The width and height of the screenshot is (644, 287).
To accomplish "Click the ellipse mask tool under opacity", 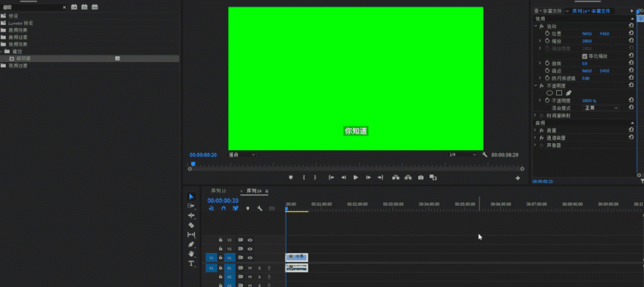I will click(549, 93).
